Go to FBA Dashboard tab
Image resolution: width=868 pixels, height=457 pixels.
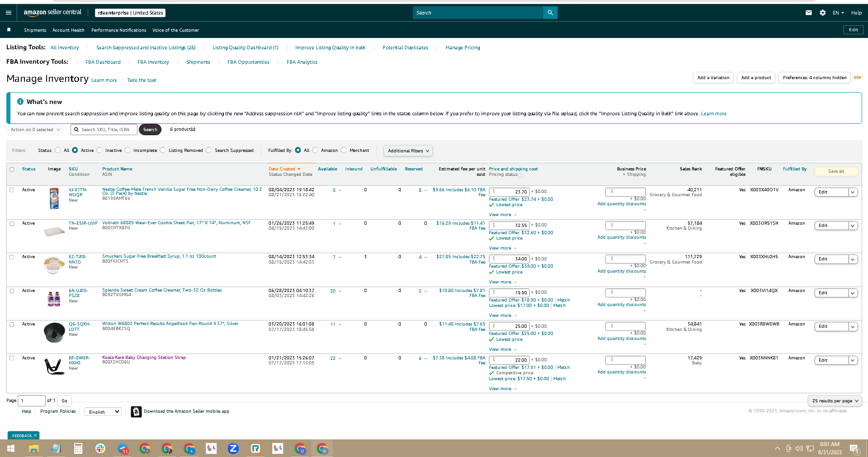(x=103, y=62)
